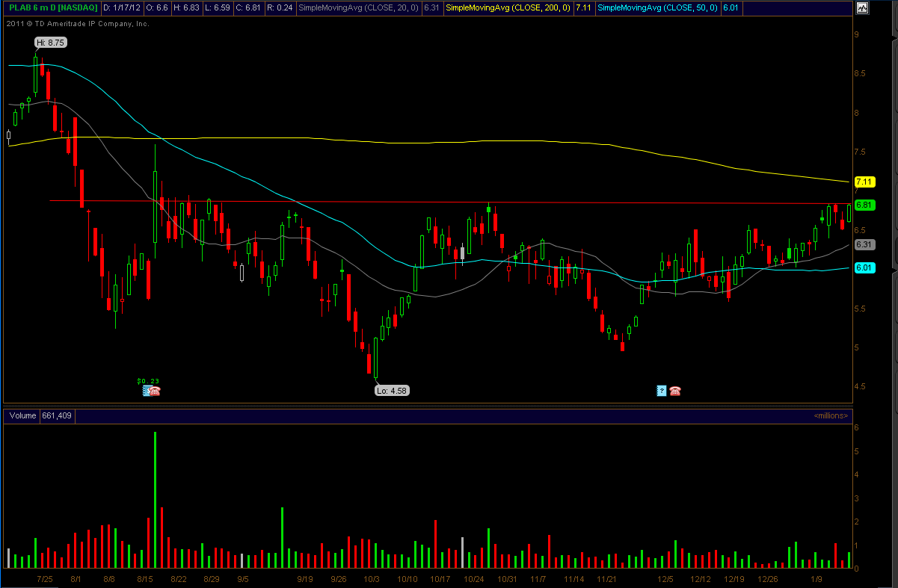Screen dimensions: 898x588
Task: Click the gray 6.31 bubble on the price axis
Action: (865, 244)
